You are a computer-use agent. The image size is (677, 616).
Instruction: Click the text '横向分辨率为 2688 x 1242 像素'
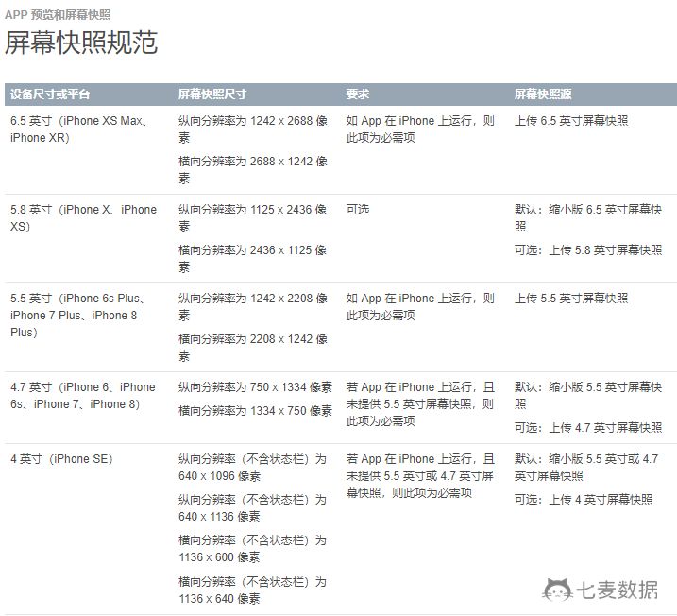pos(253,170)
